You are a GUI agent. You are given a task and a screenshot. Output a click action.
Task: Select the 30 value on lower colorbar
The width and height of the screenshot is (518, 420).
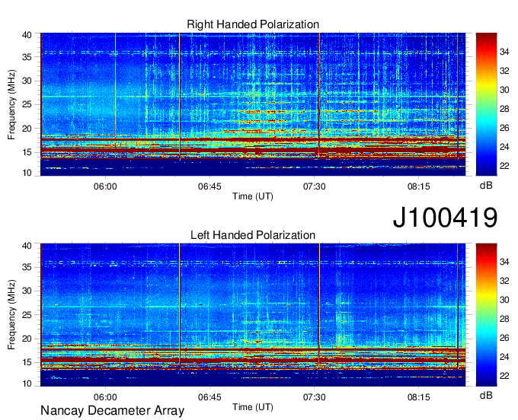[504, 300]
